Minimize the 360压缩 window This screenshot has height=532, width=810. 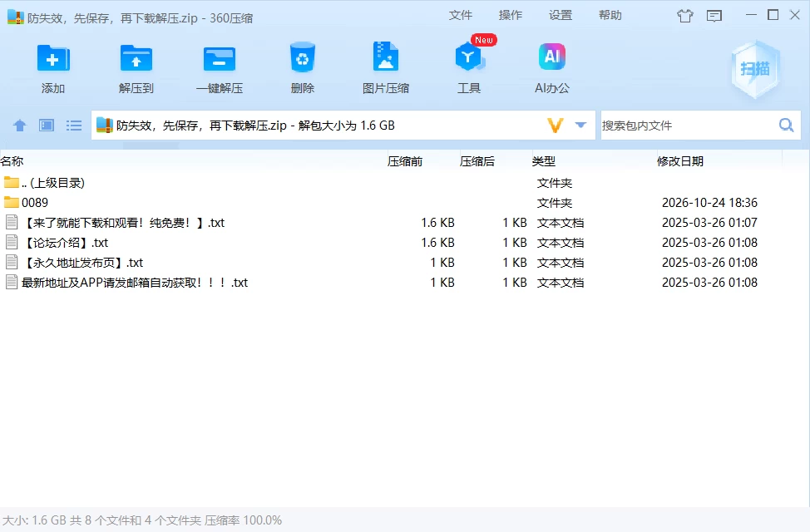(751, 15)
